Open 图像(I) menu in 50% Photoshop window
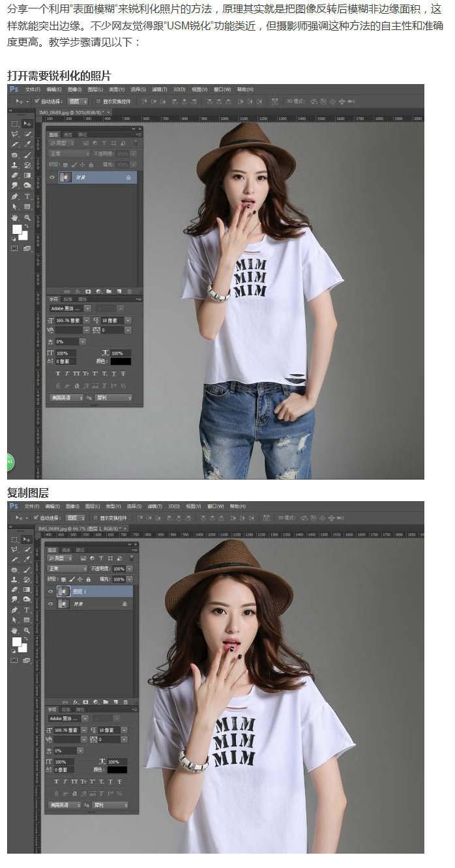 point(75,89)
